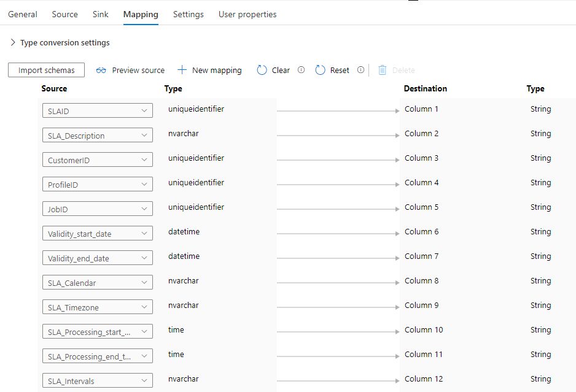Click datetime type in Validity_end_date row
This screenshot has height=392, width=576.
(x=184, y=256)
